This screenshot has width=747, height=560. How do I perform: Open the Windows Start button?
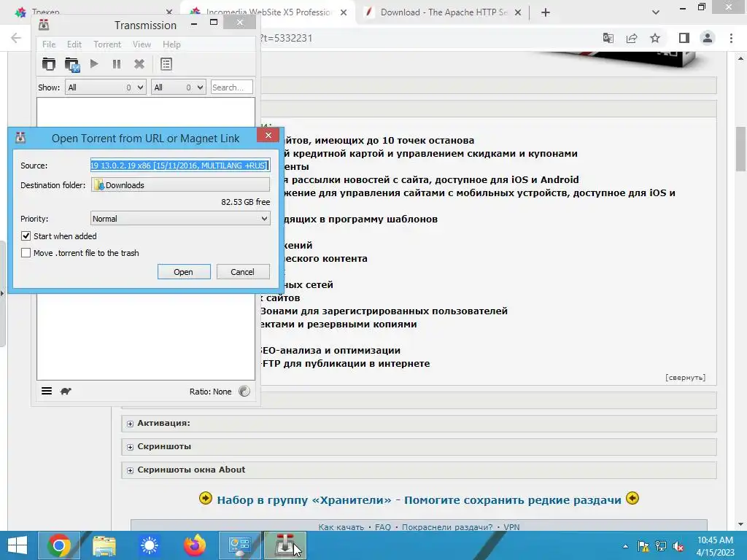[x=18, y=545]
